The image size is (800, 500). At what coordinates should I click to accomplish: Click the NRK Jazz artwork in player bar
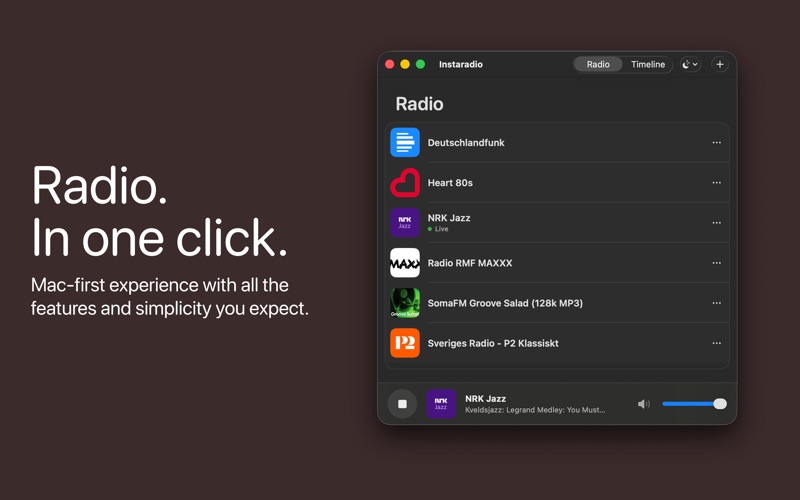pos(441,404)
